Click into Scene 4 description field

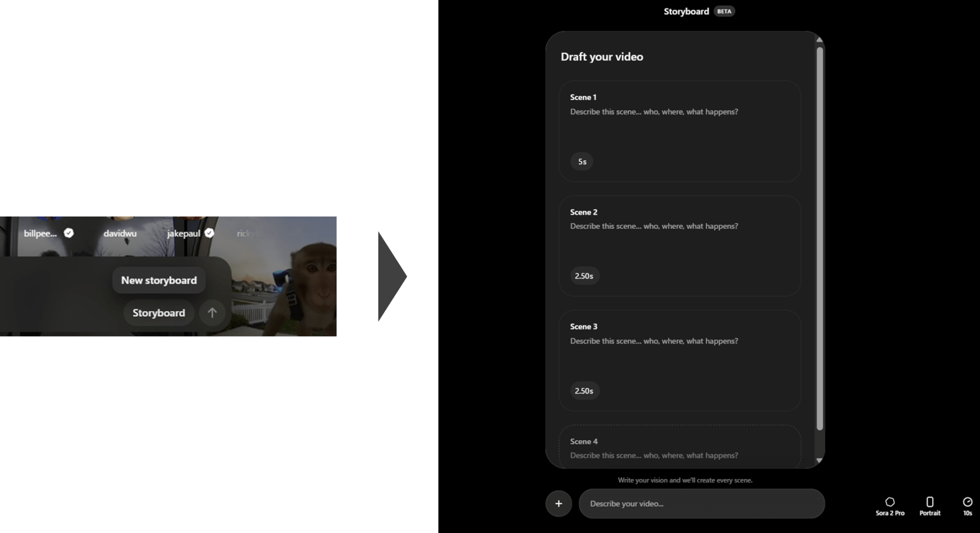pos(654,455)
